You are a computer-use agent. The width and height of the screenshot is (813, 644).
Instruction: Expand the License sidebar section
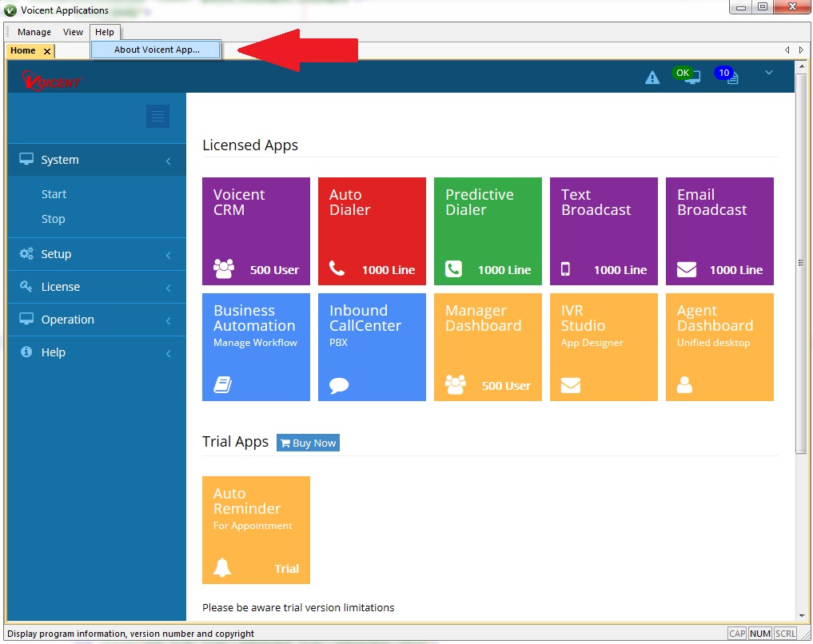point(96,287)
